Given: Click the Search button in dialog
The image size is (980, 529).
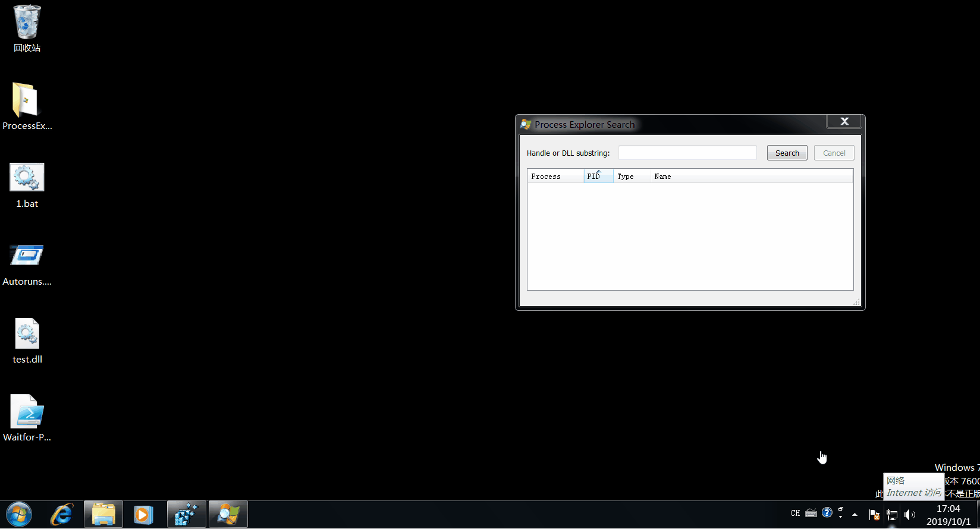Looking at the screenshot, I should 787,153.
